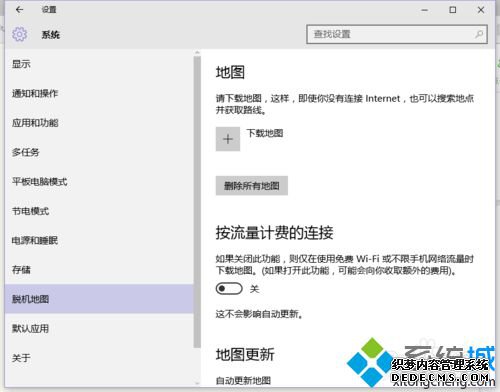Click the 系统 title text
The width and height of the screenshot is (500, 392).
pos(51,34)
